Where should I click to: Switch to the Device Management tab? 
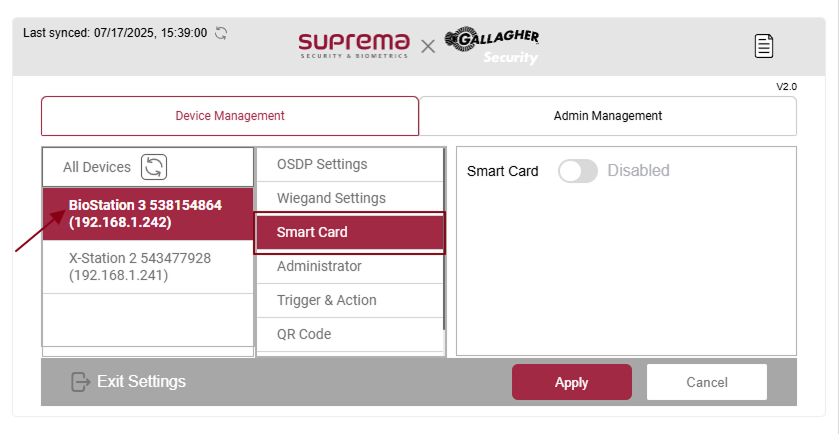point(230,116)
